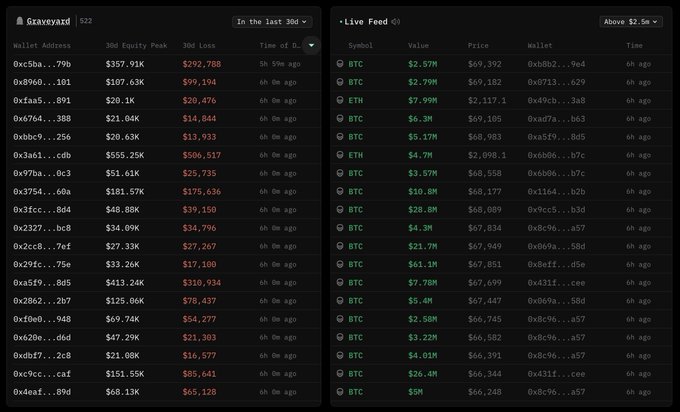680x412 pixels.
Task: Click the coin icon in the $5.4M BTC row
Action: click(340, 301)
